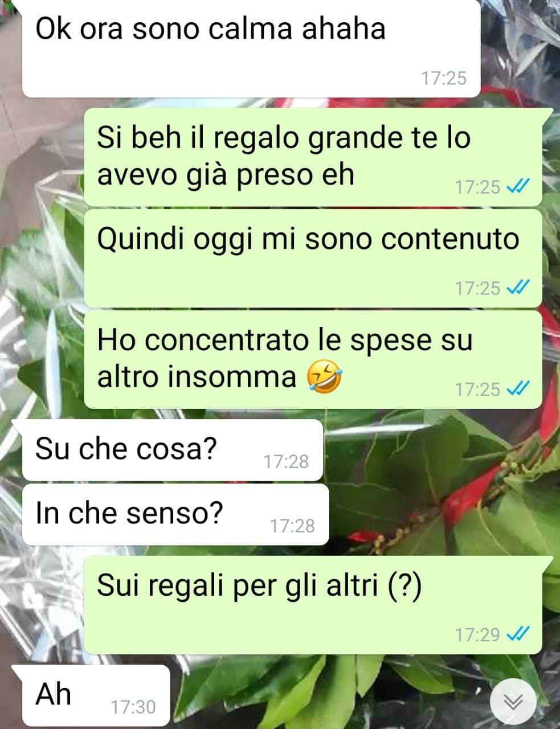Click the 17:28 timestamp beside 'Su che cosa?'
This screenshot has width=560, height=729.
coord(286,461)
